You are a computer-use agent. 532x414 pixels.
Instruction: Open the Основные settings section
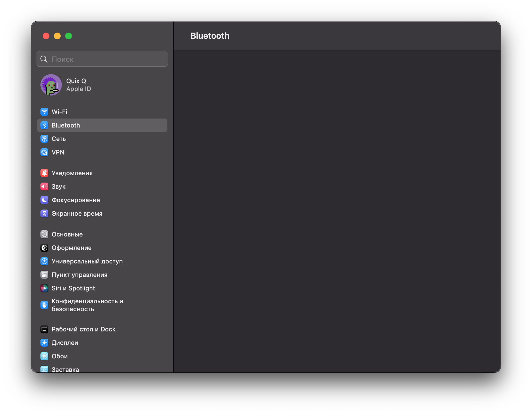pyautogui.click(x=67, y=234)
